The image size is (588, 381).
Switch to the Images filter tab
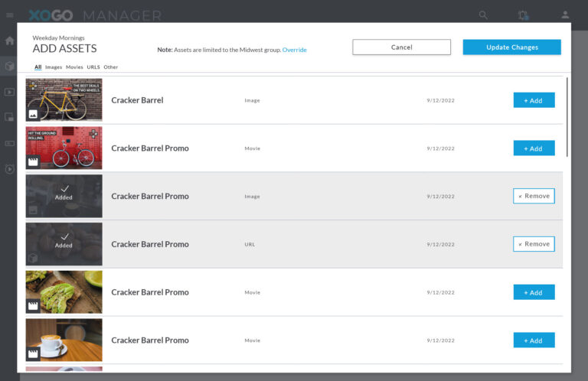point(54,67)
